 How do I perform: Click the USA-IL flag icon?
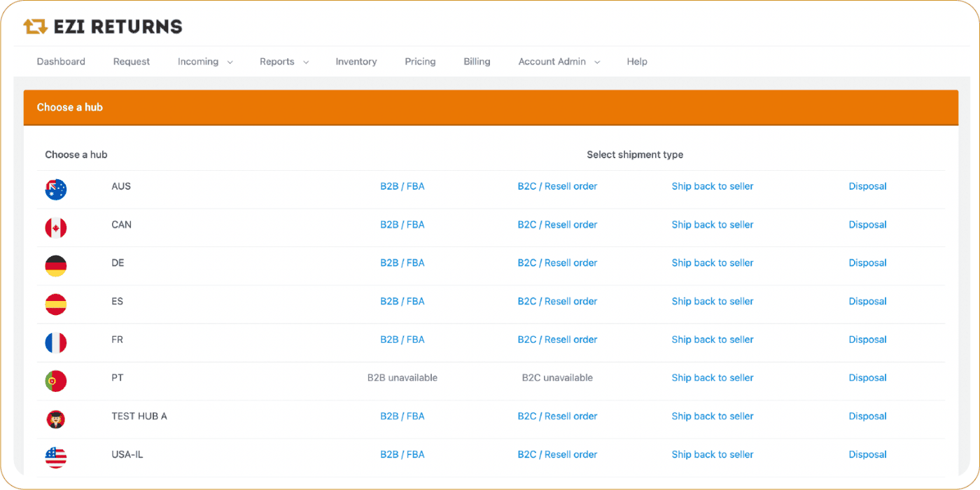click(55, 458)
